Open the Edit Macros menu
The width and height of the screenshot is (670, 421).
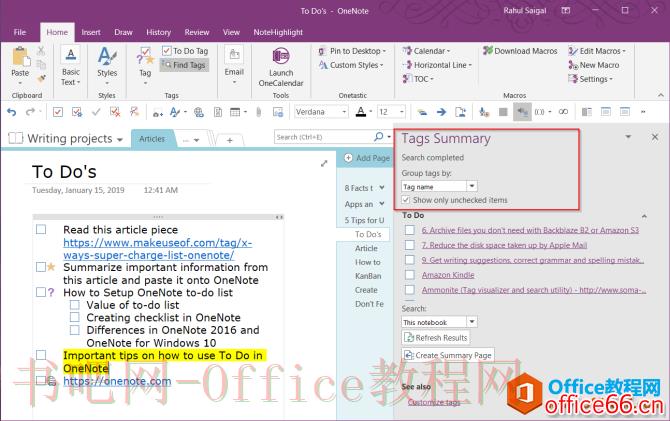click(597, 51)
